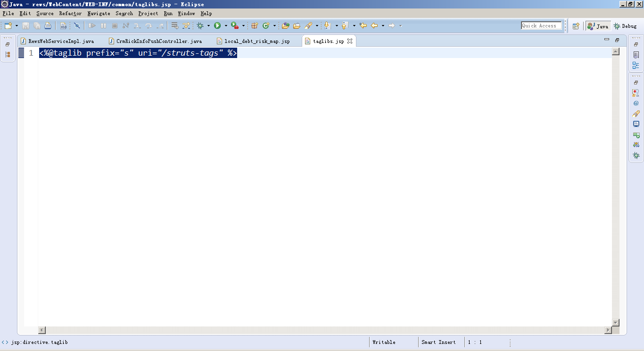644x351 pixels.
Task: Toggle the Java perspective button
Action: coord(598,26)
